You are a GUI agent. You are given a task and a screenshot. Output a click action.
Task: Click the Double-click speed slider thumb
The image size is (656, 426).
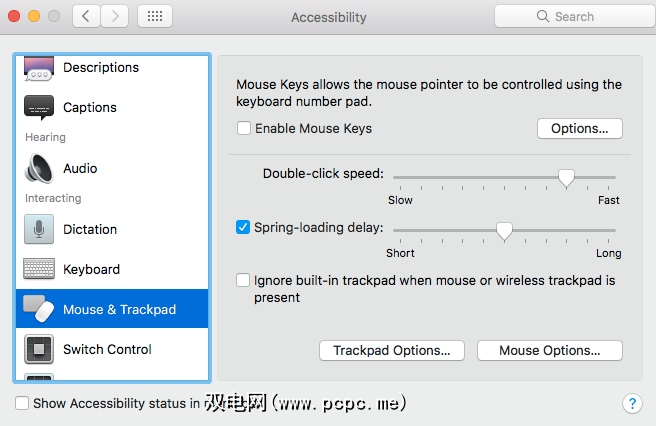click(x=566, y=178)
